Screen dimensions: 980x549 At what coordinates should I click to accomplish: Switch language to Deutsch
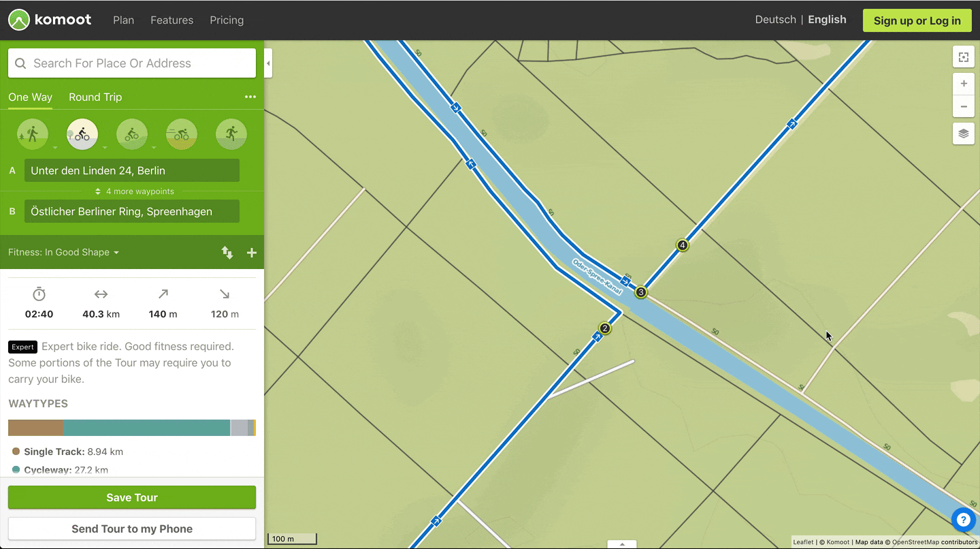tap(775, 19)
